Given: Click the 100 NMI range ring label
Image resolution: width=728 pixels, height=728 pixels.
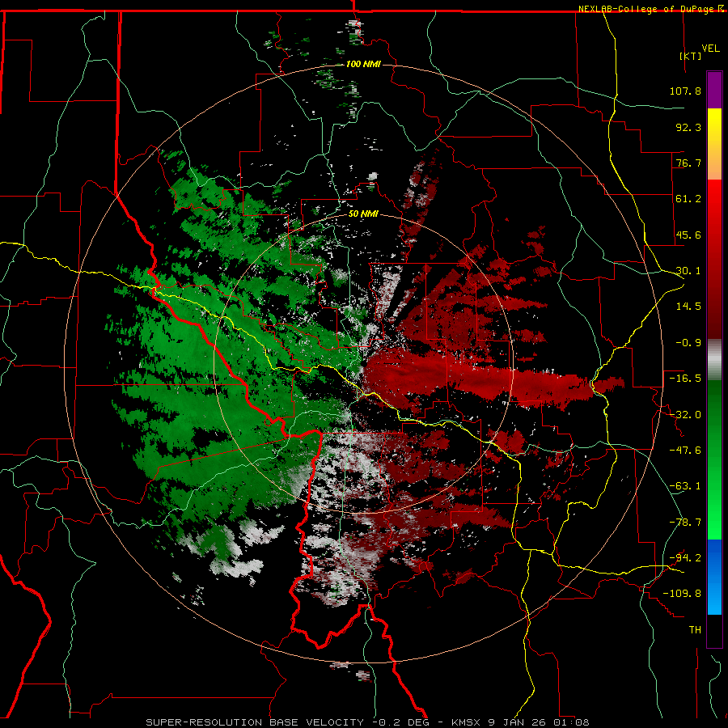Looking at the screenshot, I should pyautogui.click(x=363, y=64).
